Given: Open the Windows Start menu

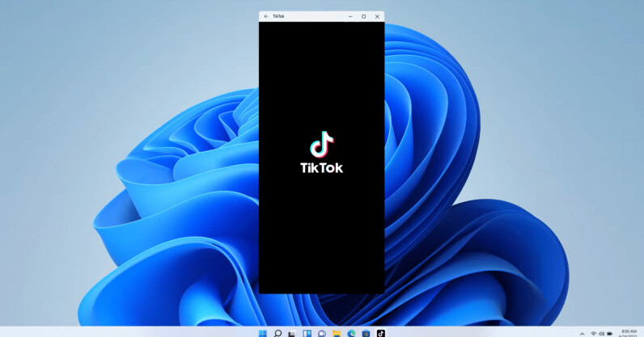Looking at the screenshot, I should [x=262, y=333].
